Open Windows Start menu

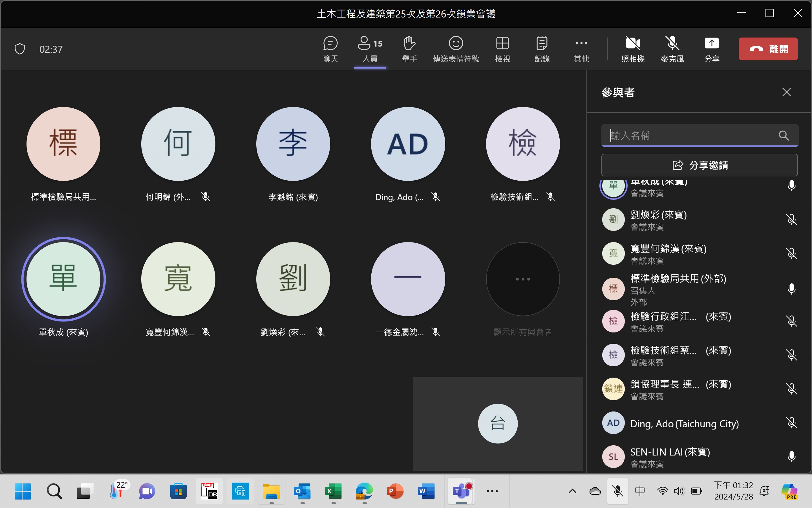[x=23, y=491]
